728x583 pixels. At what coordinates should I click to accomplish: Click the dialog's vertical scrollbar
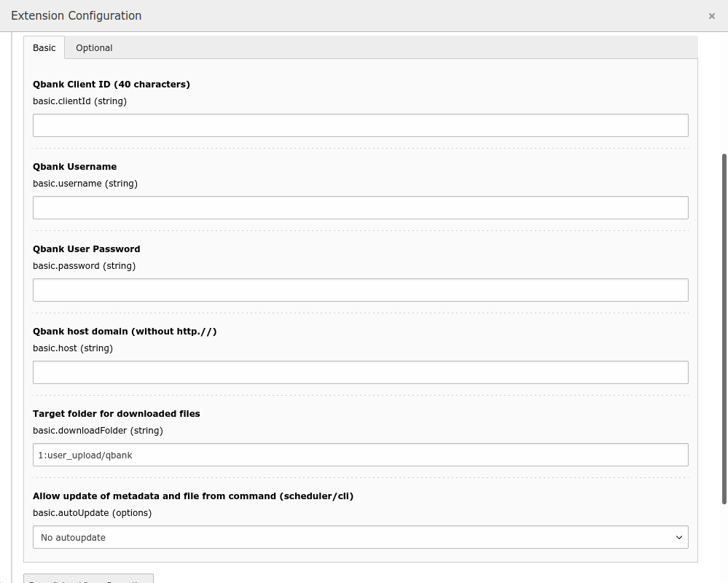tap(724, 329)
